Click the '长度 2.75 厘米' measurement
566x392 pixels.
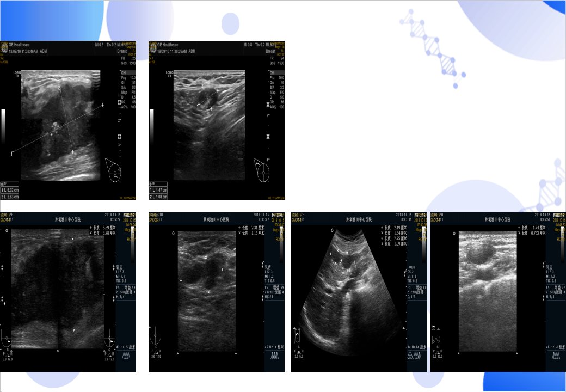394,238
